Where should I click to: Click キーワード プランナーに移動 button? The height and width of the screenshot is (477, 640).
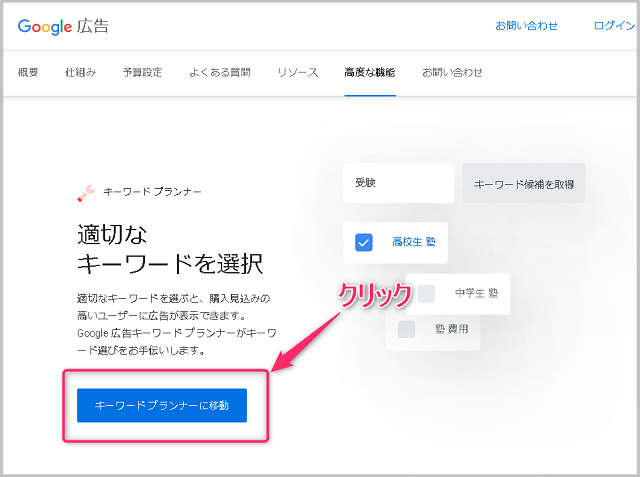point(162,405)
